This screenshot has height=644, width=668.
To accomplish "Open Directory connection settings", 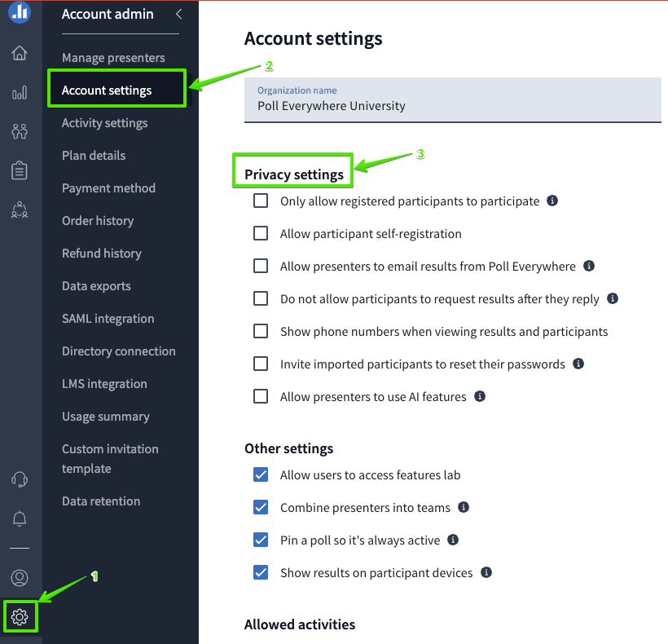I will click(118, 351).
